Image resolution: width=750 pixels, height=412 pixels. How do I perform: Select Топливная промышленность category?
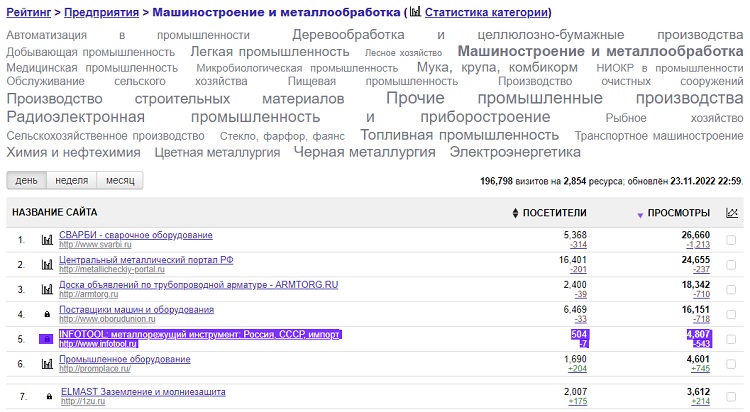[459, 135]
